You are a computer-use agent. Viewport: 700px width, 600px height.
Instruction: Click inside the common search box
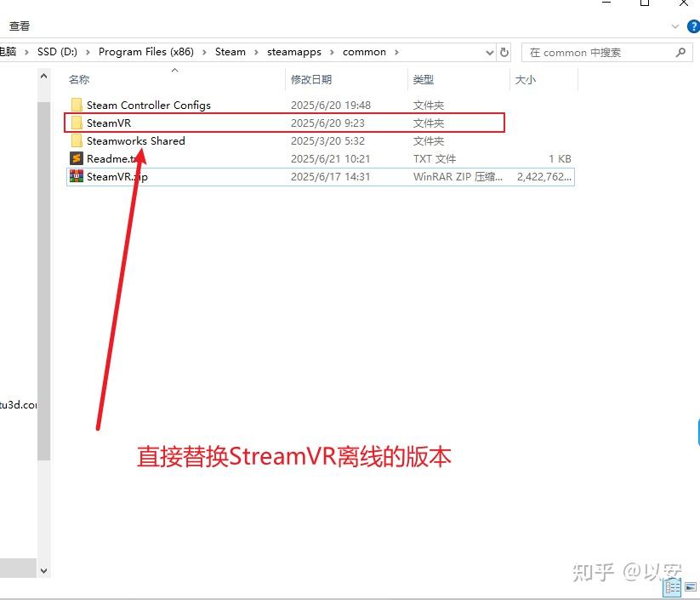pos(595,52)
